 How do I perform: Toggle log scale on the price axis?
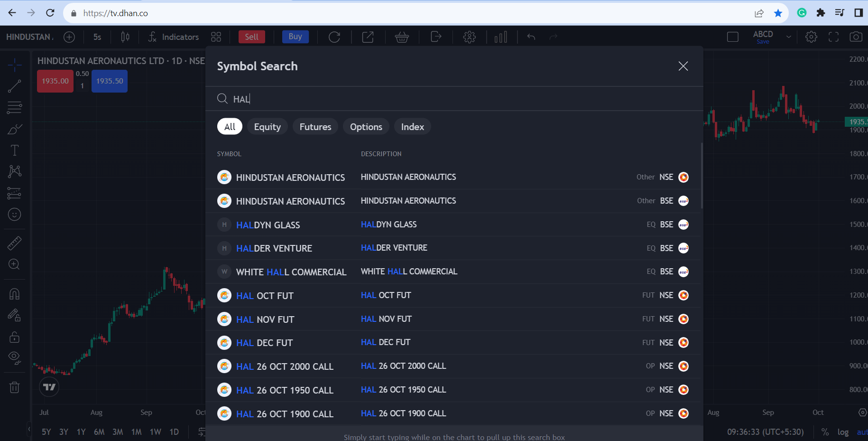point(843,432)
